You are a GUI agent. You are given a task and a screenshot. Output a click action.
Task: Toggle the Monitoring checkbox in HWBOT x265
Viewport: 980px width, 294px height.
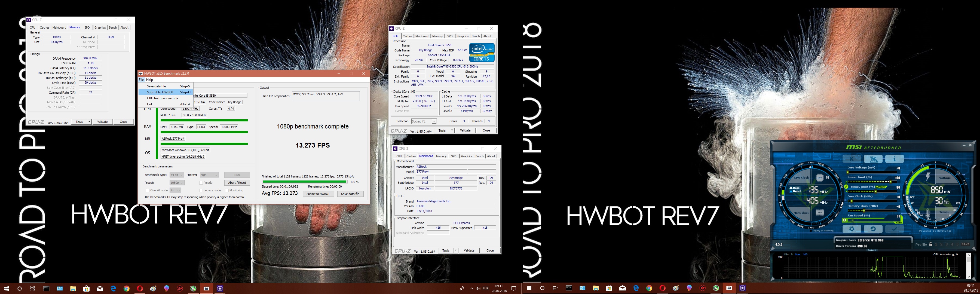[227, 190]
